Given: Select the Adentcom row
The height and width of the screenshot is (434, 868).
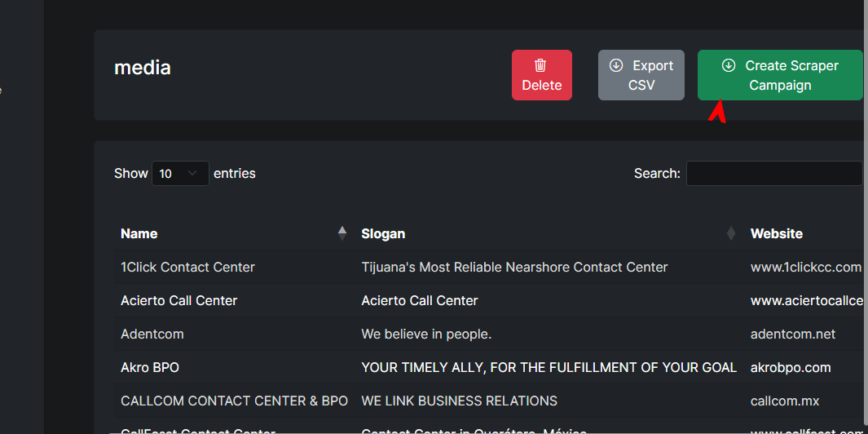Looking at the screenshot, I should [152, 334].
